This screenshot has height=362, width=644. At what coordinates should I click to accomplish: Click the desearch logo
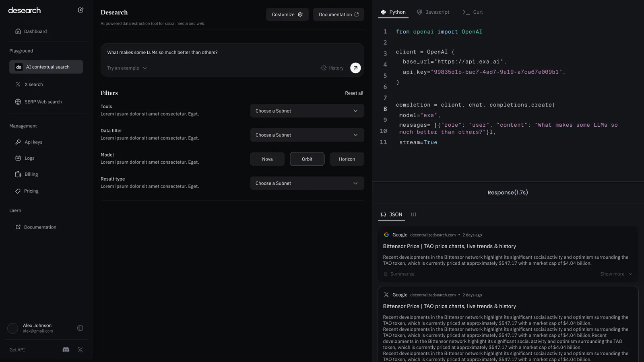pos(25,10)
